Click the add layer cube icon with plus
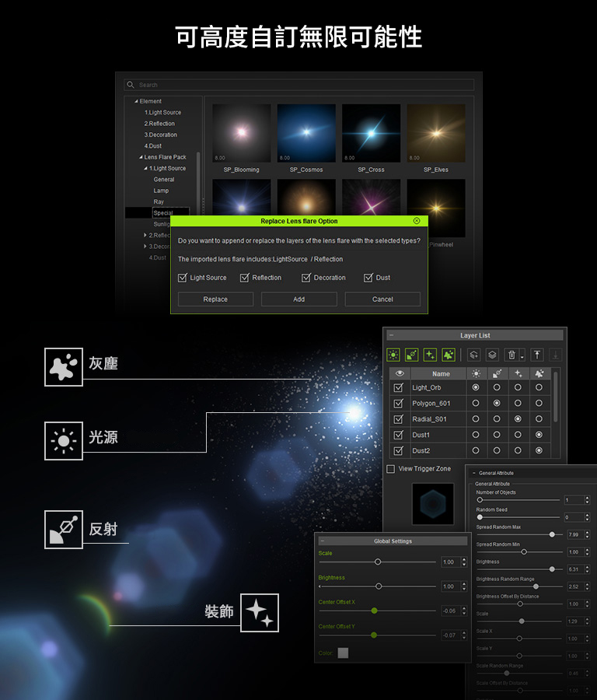597x700 pixels. [473, 355]
